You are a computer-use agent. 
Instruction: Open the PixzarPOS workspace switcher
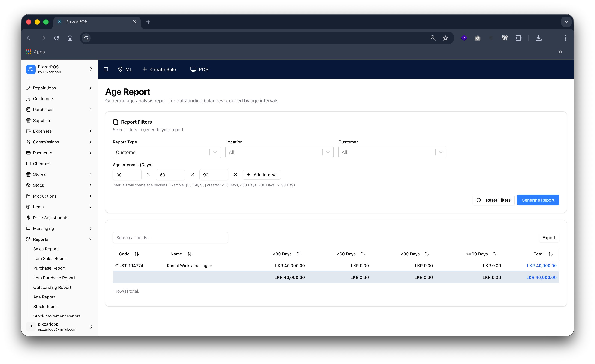(x=59, y=69)
